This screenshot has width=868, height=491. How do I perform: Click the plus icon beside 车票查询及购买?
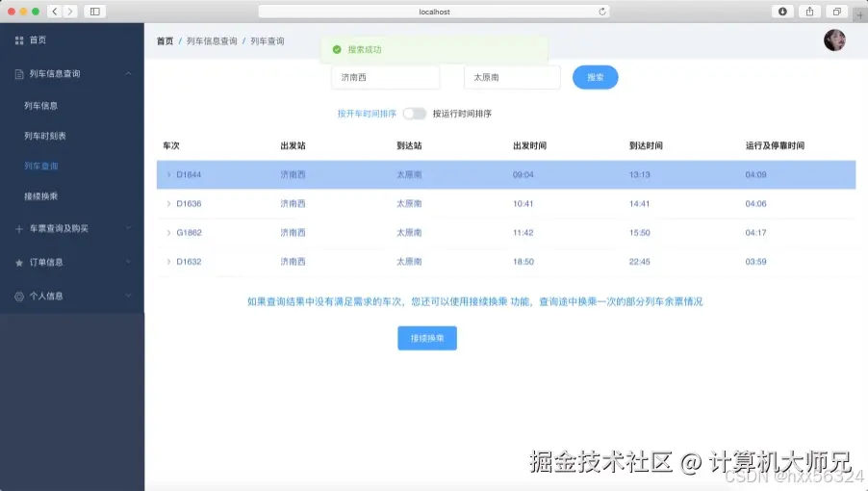tap(19, 229)
